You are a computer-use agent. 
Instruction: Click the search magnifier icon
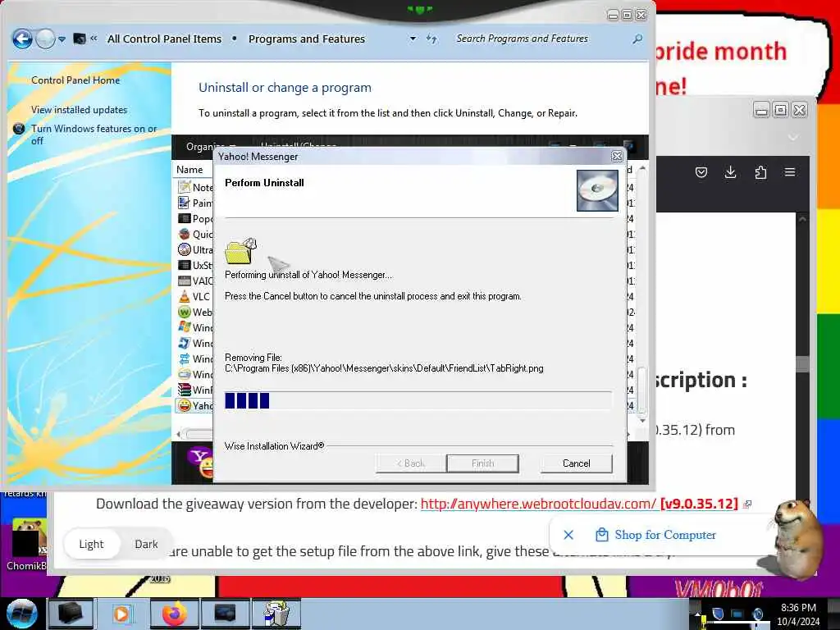pyautogui.click(x=637, y=39)
